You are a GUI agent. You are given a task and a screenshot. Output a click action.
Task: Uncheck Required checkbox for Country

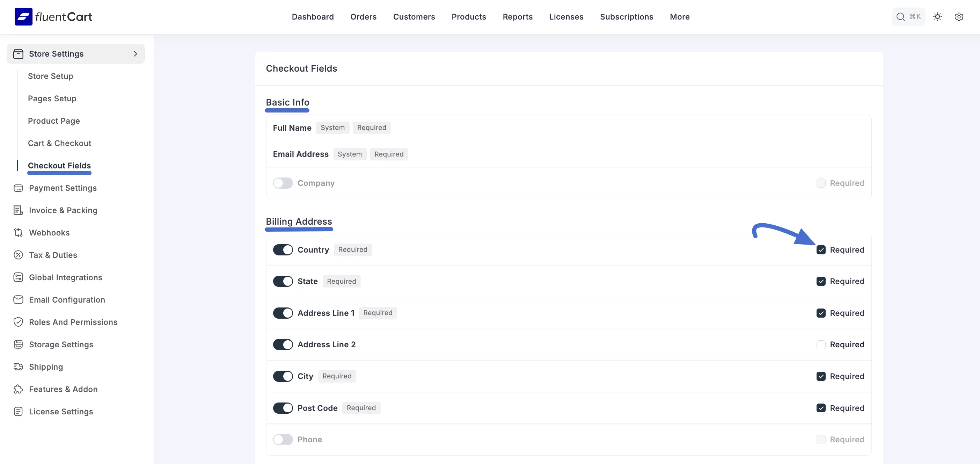click(x=821, y=250)
